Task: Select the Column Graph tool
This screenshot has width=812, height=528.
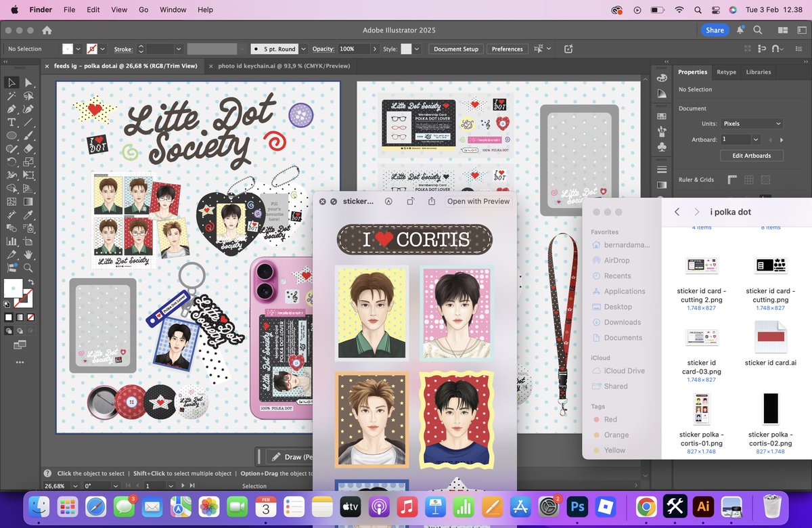Action: pyautogui.click(x=12, y=241)
